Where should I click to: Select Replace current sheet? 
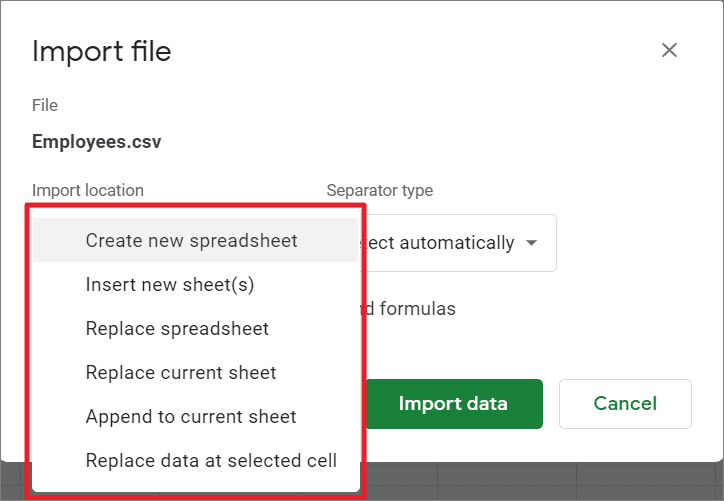181,373
